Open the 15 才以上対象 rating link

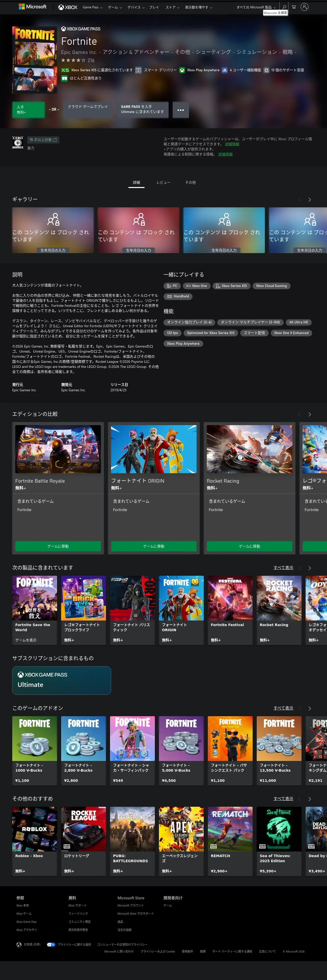(43, 140)
